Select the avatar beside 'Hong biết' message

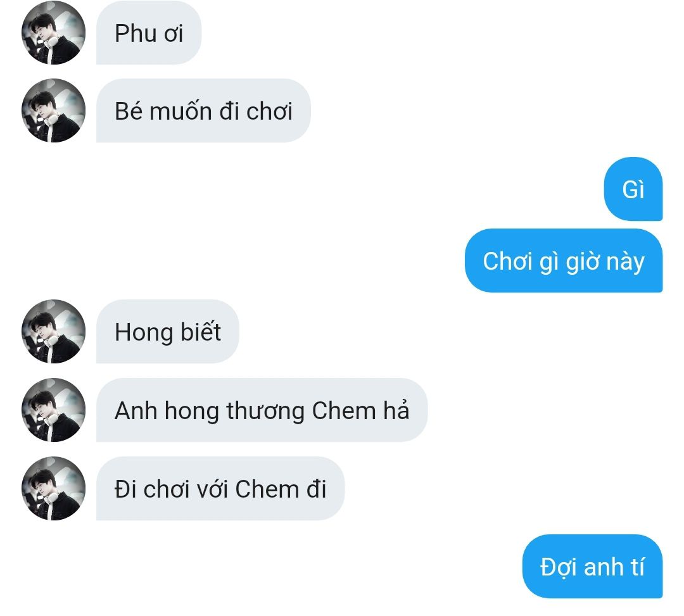click(53, 331)
